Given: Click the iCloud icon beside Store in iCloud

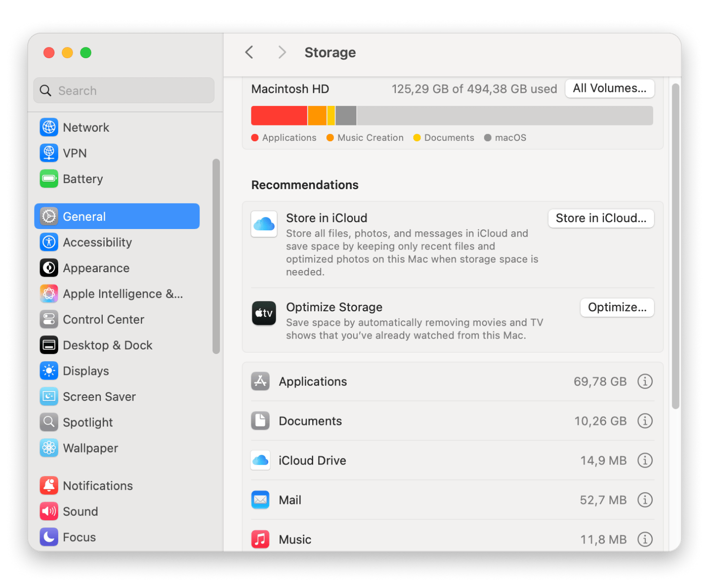Looking at the screenshot, I should [264, 224].
